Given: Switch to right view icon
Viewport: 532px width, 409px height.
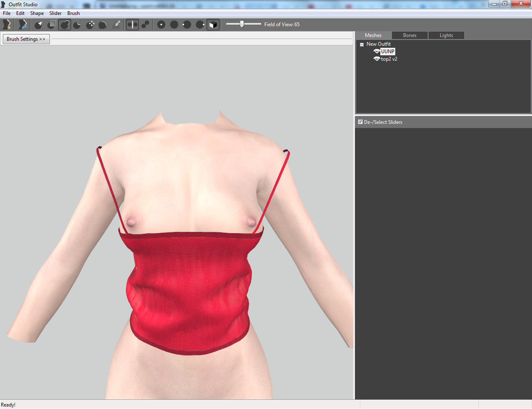Looking at the screenshot, I should tap(200, 25).
